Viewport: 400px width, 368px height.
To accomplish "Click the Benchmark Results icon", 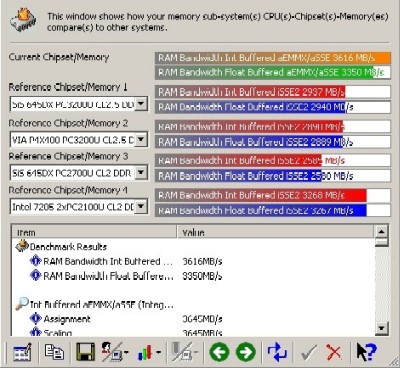I will [22, 246].
